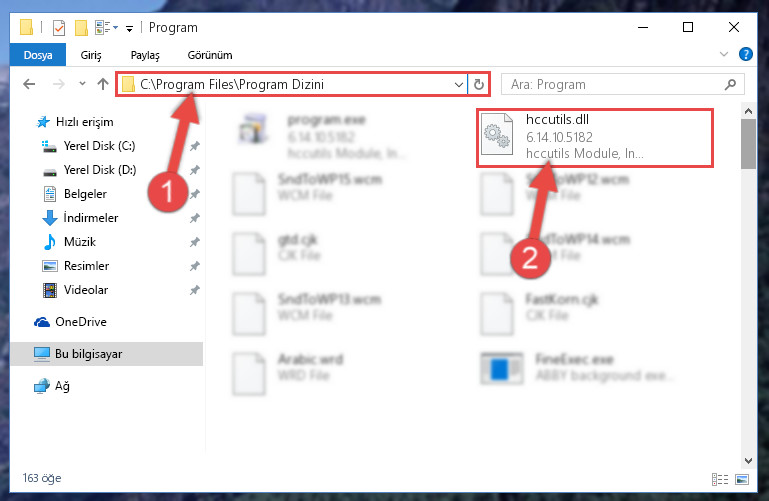Viewport: 769px width, 501px height.
Task: Click in the Ara: Program search box
Action: 613,84
